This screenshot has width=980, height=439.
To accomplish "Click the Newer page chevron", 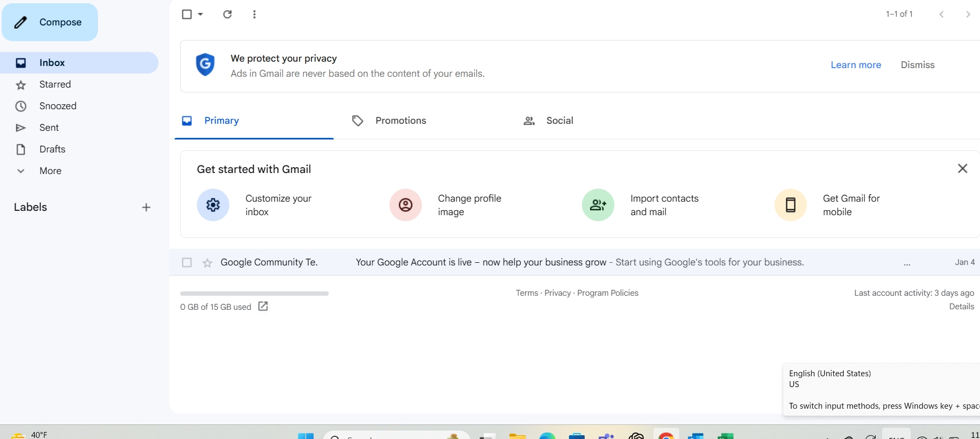I will click(942, 14).
